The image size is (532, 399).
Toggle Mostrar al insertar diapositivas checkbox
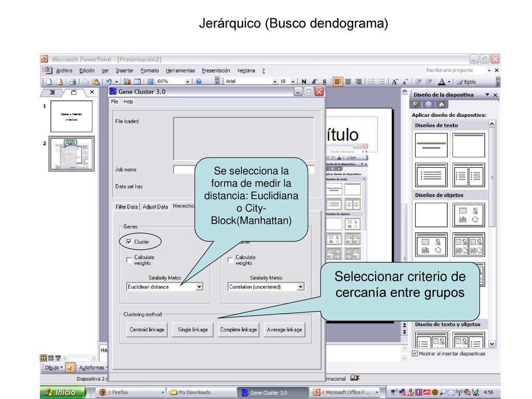(415, 353)
